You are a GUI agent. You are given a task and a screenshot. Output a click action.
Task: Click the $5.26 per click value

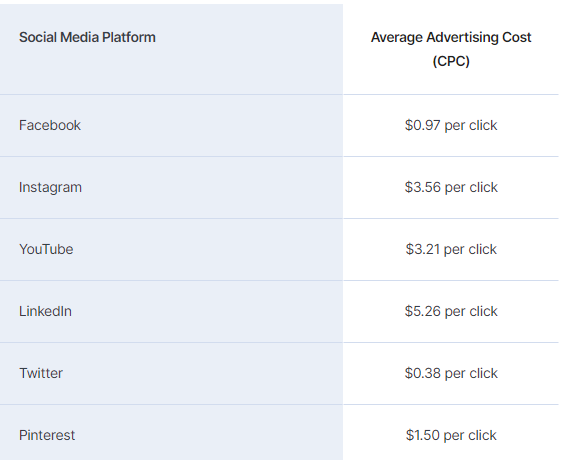click(451, 311)
